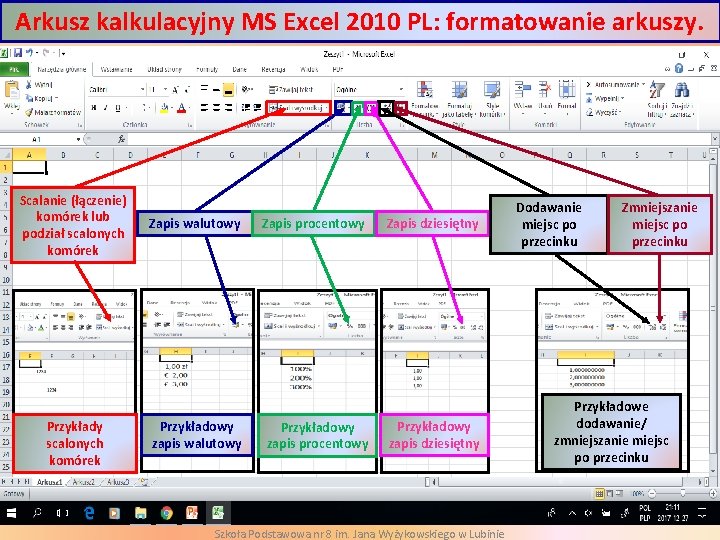The width and height of the screenshot is (720, 540).
Task: Open Format as Table gallery
Action: pyautogui.click(x=459, y=98)
